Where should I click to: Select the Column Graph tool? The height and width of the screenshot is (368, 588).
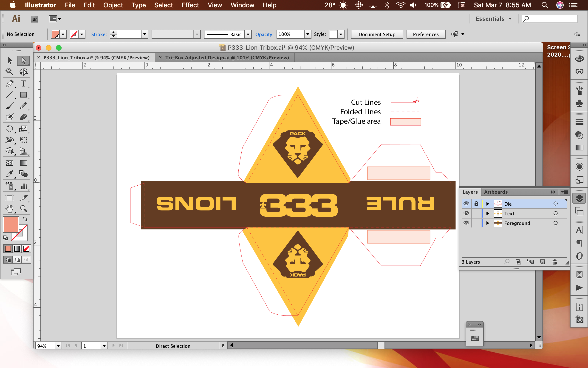(x=23, y=186)
